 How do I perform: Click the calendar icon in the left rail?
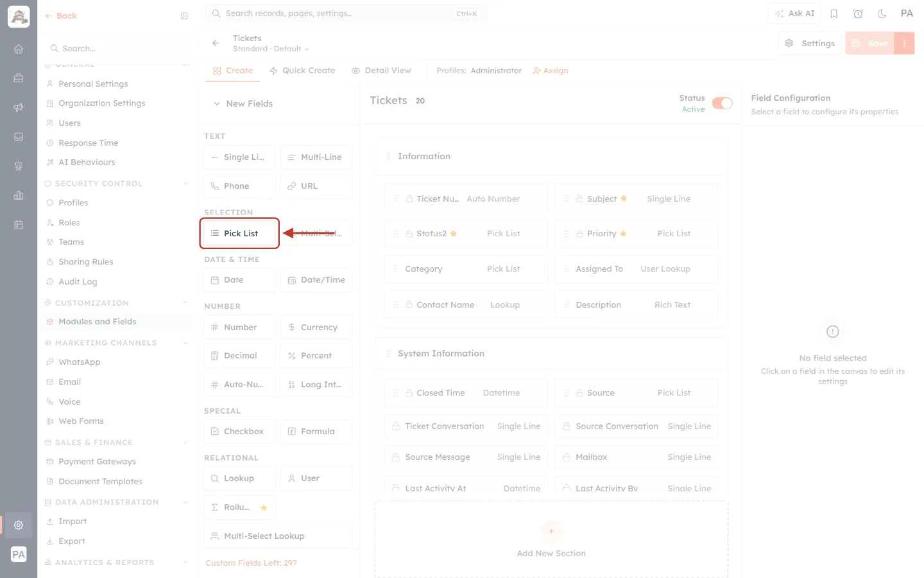click(x=19, y=225)
